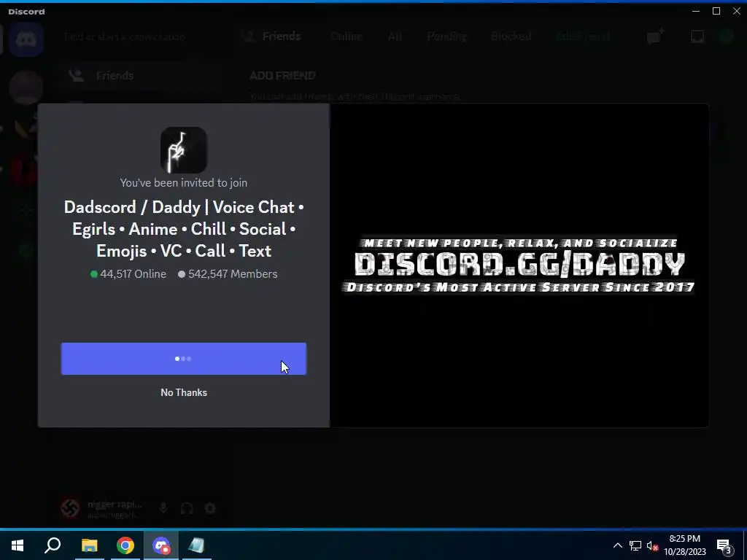This screenshot has height=560, width=747.
Task: Click the '44,517 Online' count
Action: [x=128, y=274]
